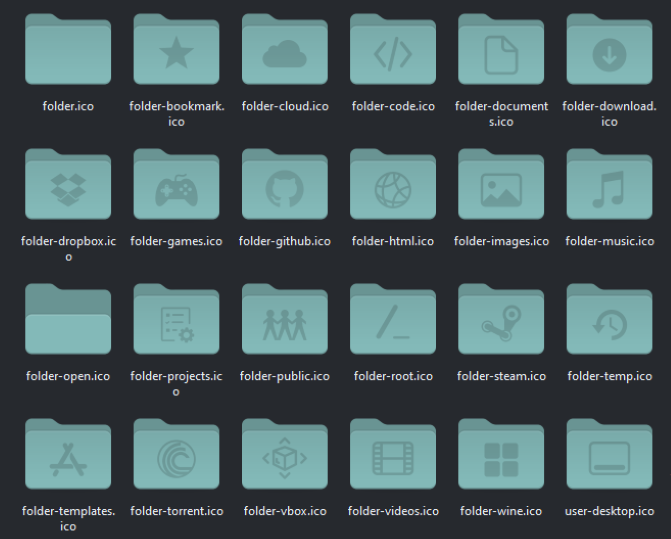The width and height of the screenshot is (671, 539).
Task: Select the folder-bookmark.ico star icon
Action: pos(176,53)
